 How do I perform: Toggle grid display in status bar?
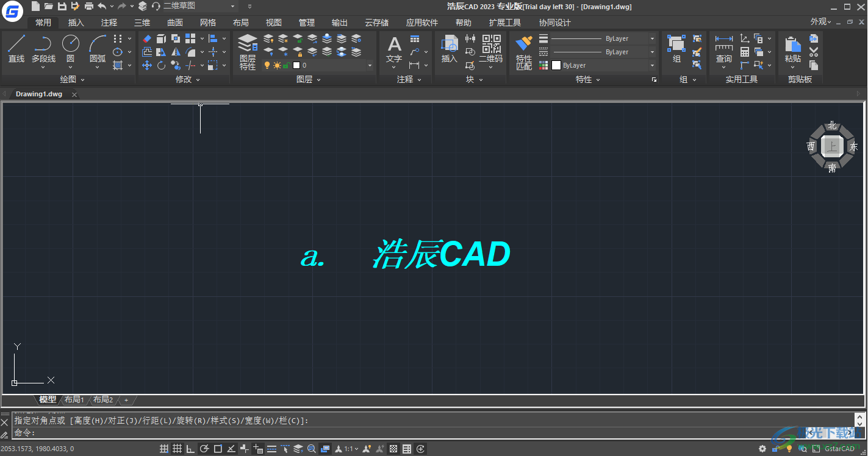tap(177, 449)
